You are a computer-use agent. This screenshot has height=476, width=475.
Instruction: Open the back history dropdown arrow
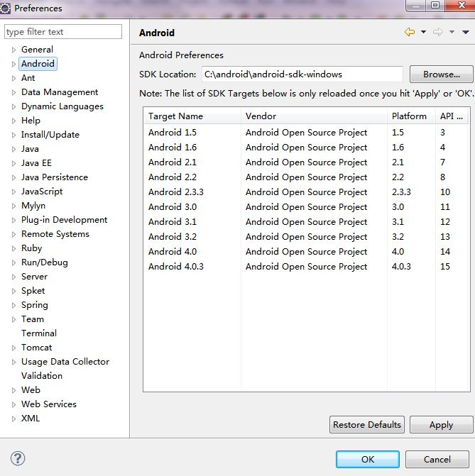click(x=423, y=32)
